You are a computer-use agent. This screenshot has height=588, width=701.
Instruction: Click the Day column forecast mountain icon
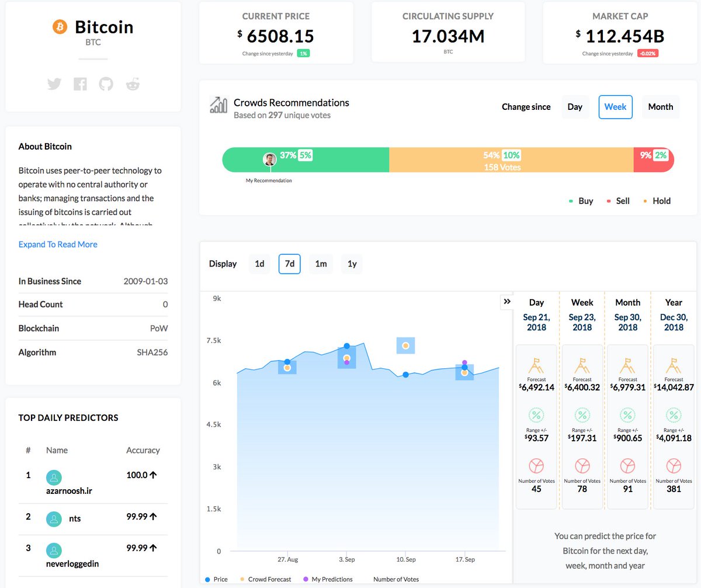tap(536, 366)
